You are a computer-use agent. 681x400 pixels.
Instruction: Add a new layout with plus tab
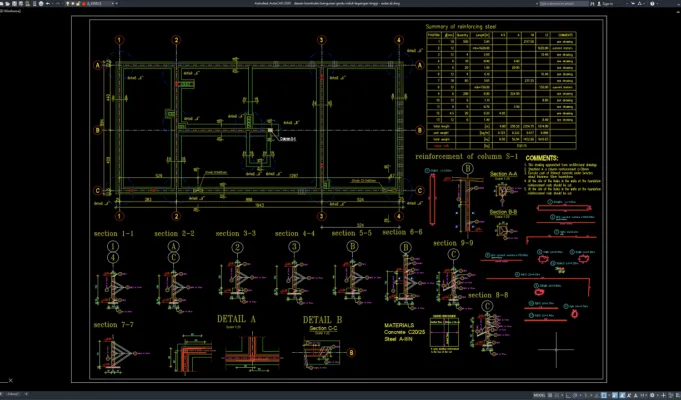[26, 394]
